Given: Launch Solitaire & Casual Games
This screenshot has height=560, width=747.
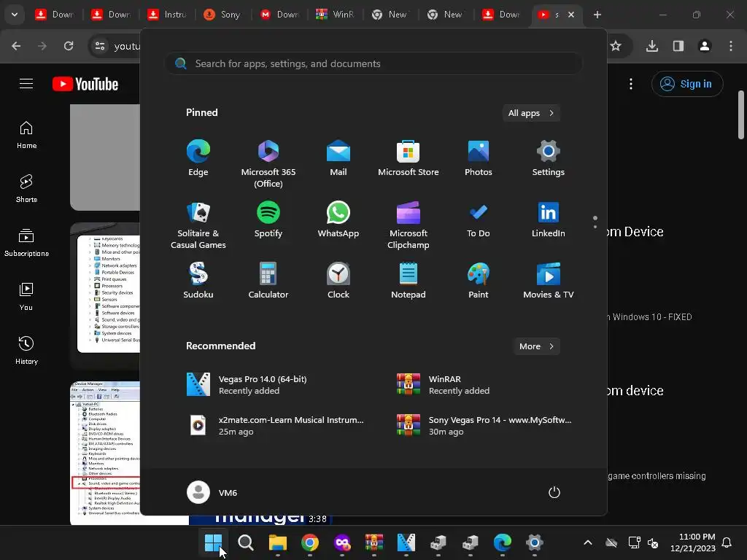Looking at the screenshot, I should click(x=198, y=225).
